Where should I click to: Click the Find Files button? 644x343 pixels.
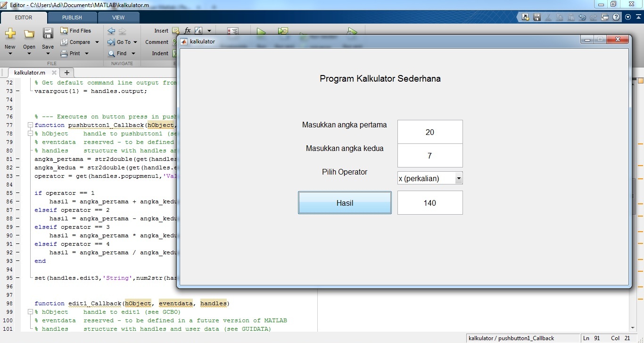(x=76, y=31)
